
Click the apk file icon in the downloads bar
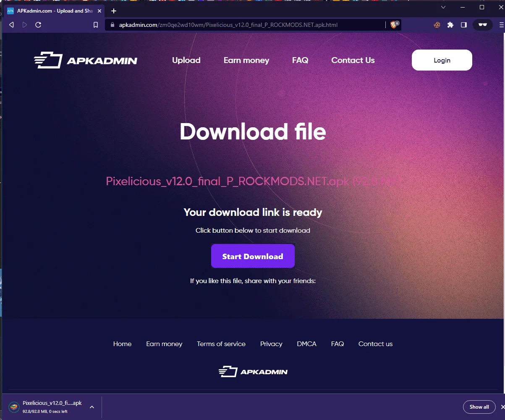click(14, 407)
